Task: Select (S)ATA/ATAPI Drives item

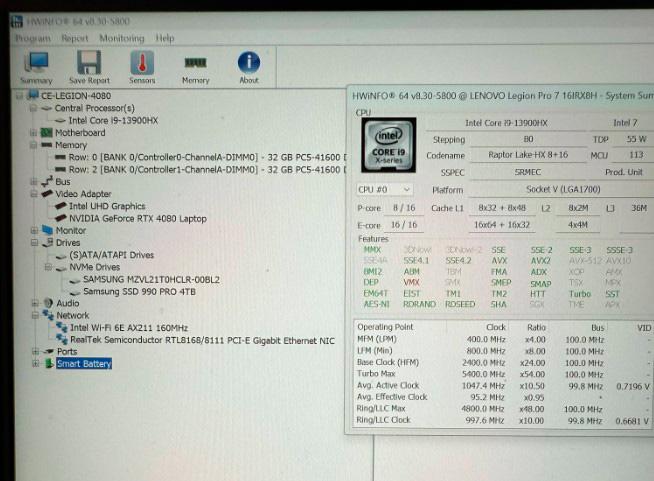Action: 111,255
